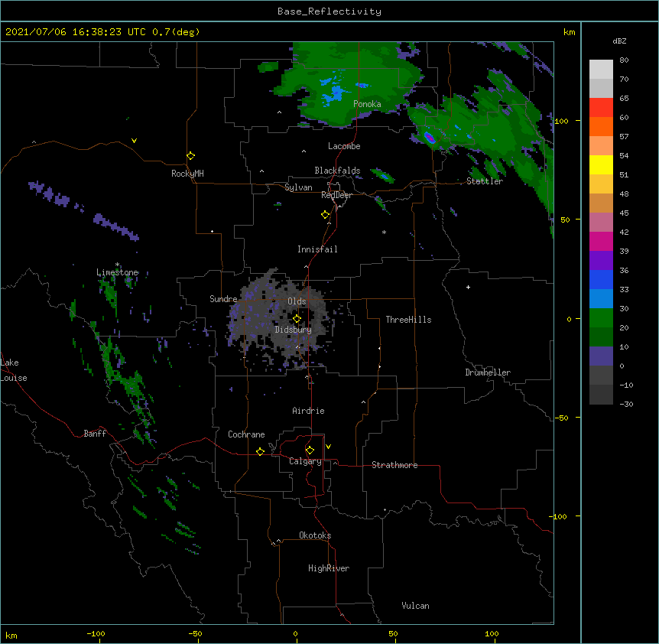Pick the light blue swatch in dBZ legend

click(x=601, y=298)
